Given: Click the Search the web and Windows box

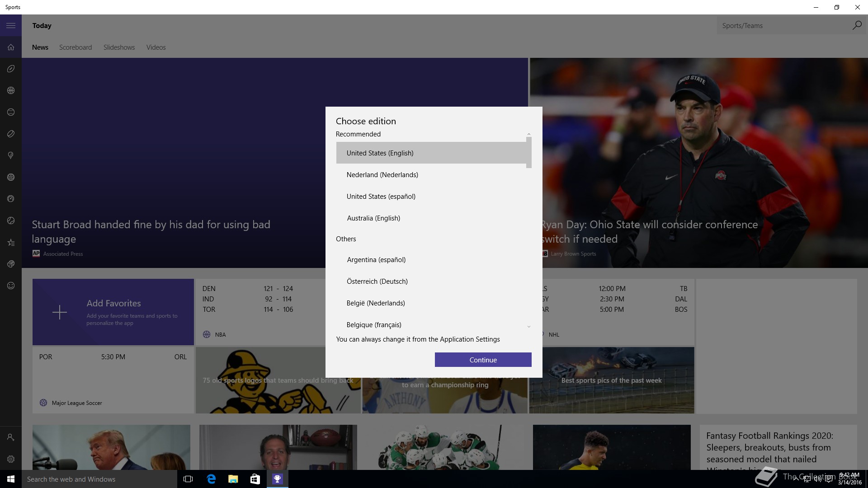Looking at the screenshot, I should (x=99, y=479).
